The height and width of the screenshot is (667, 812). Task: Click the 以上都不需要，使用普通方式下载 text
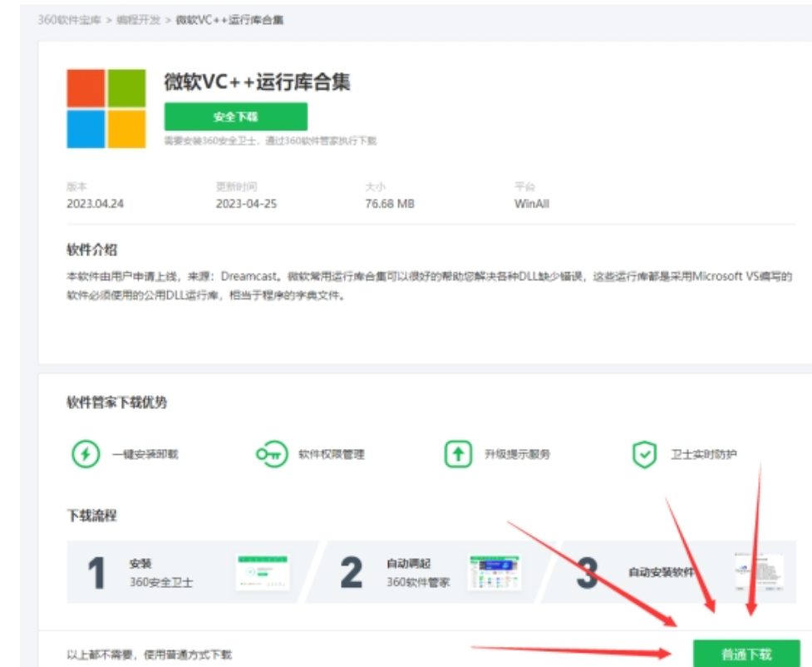[150, 655]
